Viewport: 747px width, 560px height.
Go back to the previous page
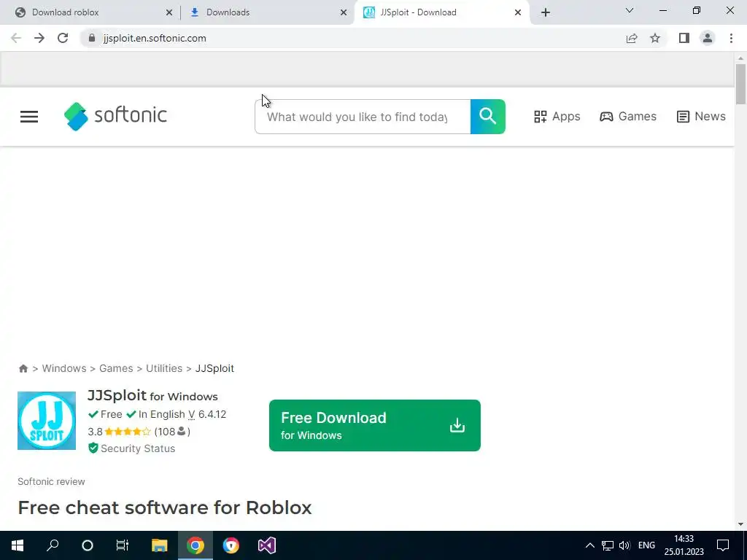coord(16,38)
